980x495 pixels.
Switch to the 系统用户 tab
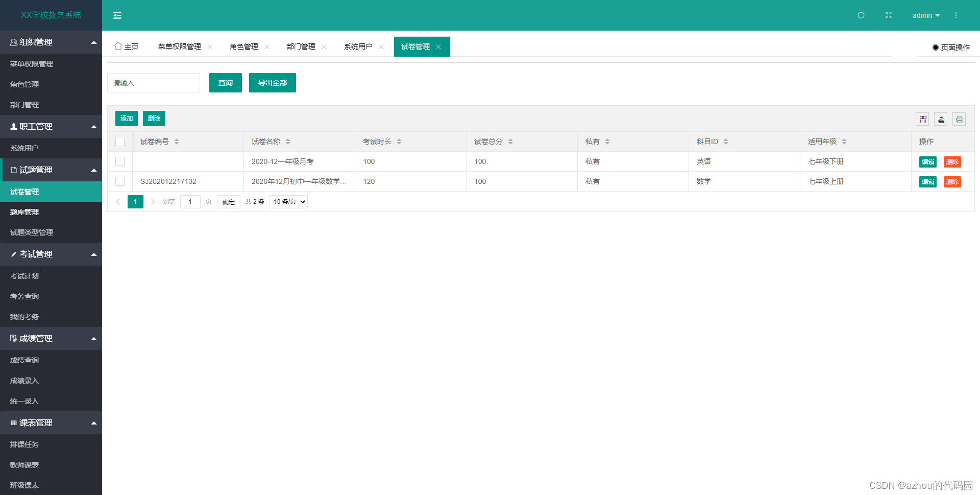coord(358,46)
